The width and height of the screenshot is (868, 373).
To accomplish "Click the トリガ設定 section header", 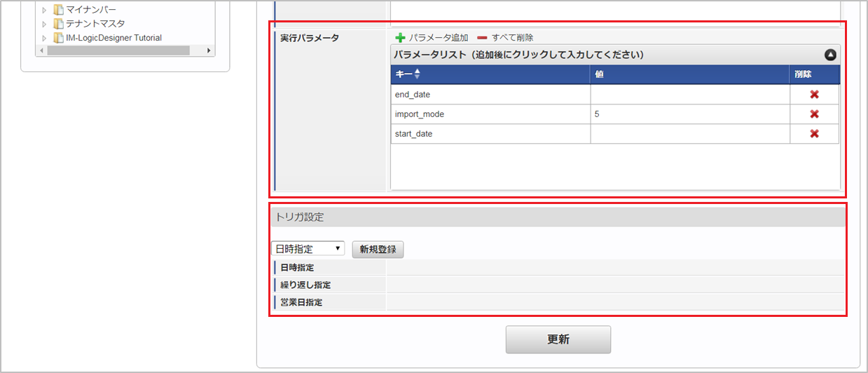I will pos(557,217).
